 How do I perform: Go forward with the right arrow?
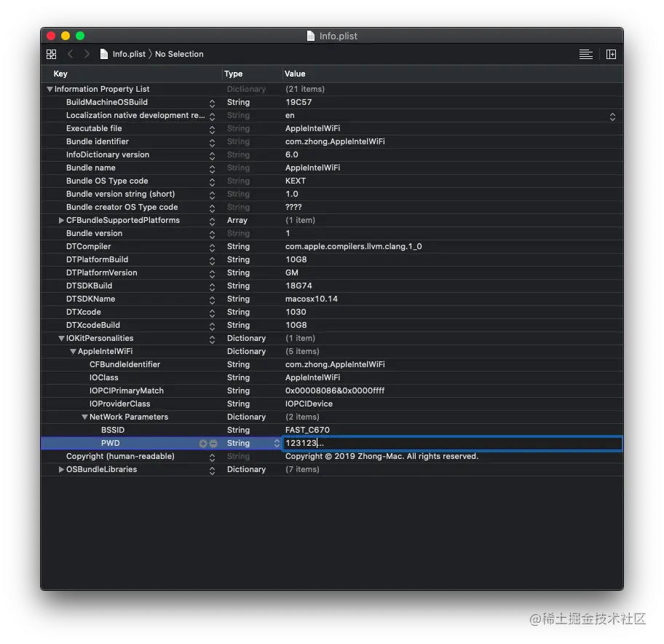(x=87, y=54)
